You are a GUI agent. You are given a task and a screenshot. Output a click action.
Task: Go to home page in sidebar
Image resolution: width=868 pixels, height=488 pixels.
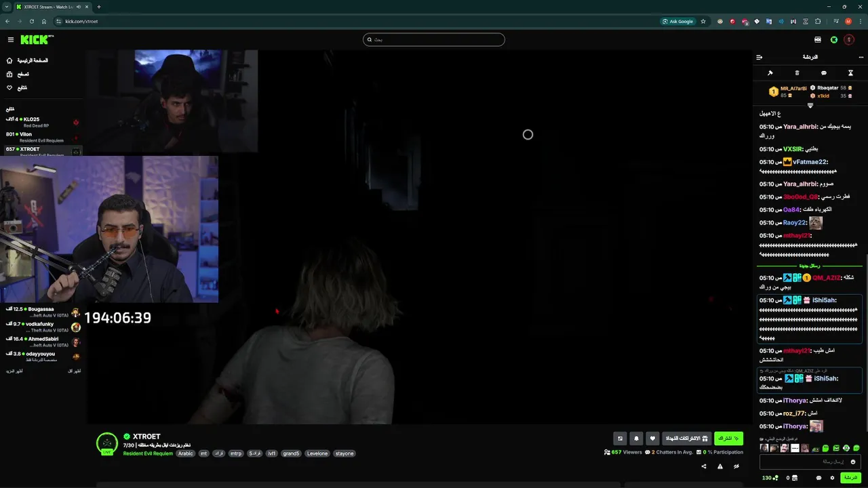[27, 60]
